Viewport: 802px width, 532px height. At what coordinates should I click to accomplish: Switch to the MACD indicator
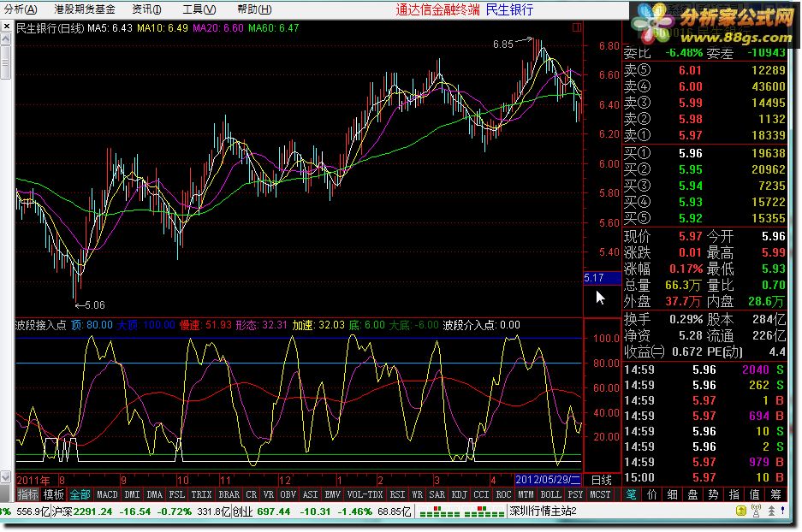[107, 494]
